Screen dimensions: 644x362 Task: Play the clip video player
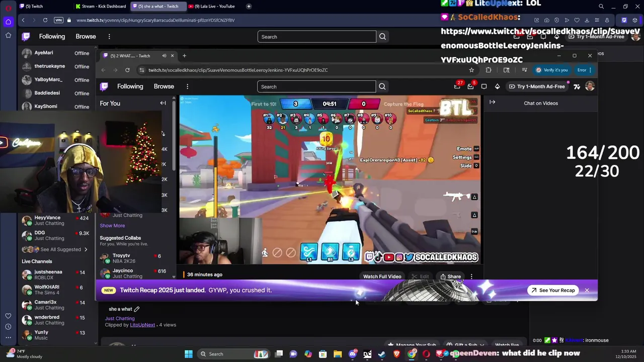[x=330, y=179]
